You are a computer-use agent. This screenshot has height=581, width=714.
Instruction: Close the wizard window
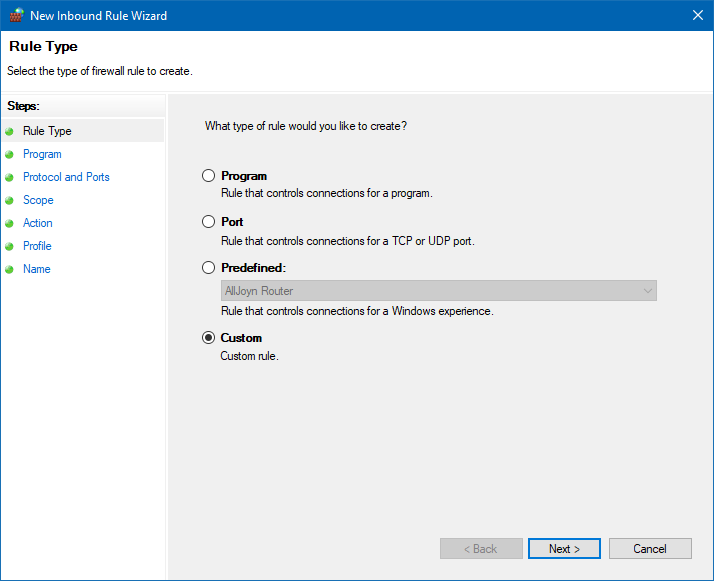[697, 15]
